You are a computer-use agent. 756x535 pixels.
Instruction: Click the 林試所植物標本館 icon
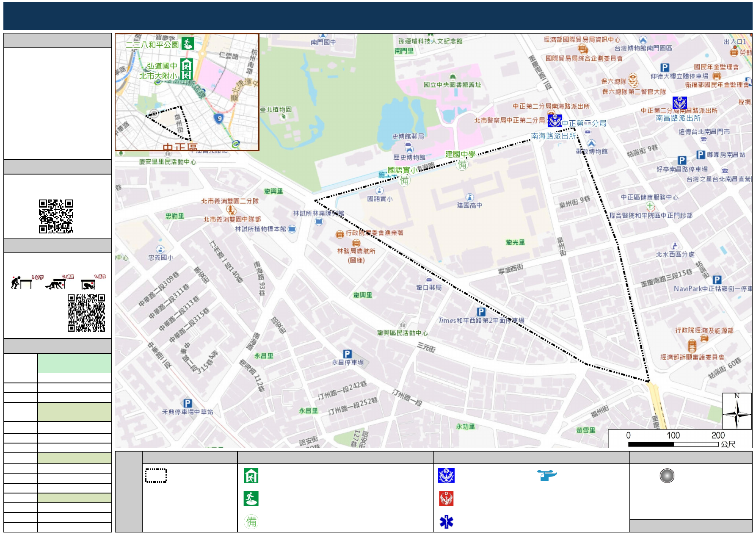click(292, 229)
